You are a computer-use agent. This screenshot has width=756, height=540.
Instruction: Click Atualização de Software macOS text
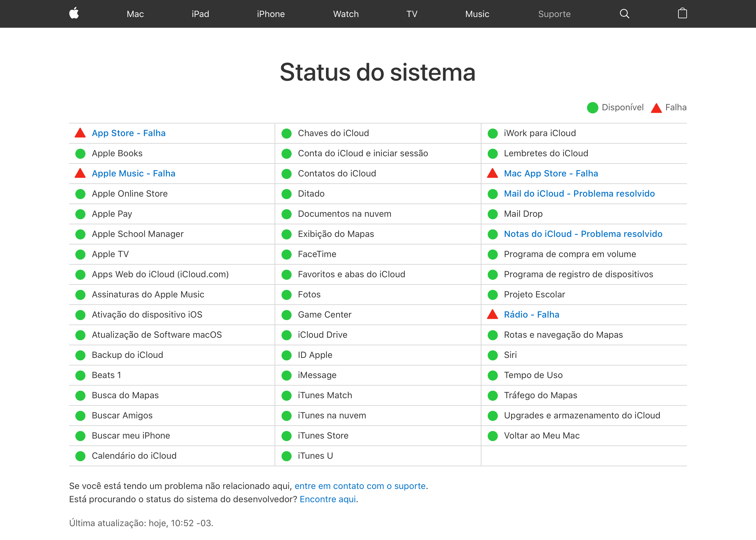pyautogui.click(x=157, y=335)
